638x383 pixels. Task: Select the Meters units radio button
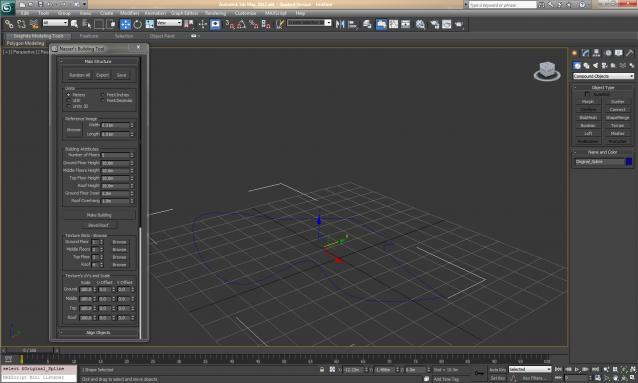pyautogui.click(x=68, y=94)
